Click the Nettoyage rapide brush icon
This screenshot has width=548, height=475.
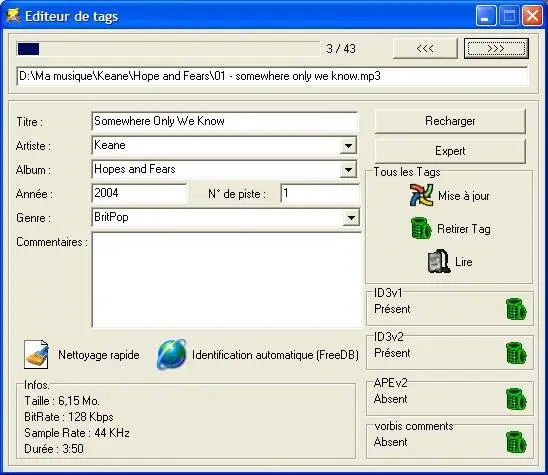pos(36,355)
